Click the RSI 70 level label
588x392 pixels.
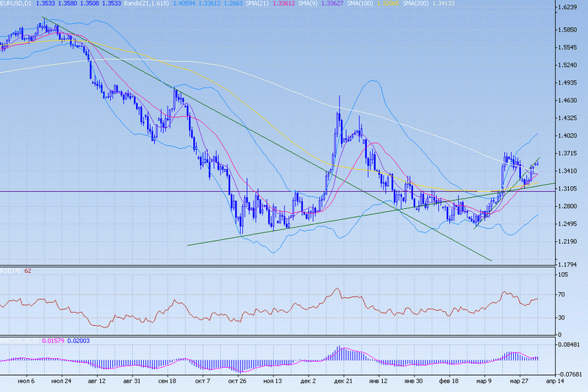point(563,294)
